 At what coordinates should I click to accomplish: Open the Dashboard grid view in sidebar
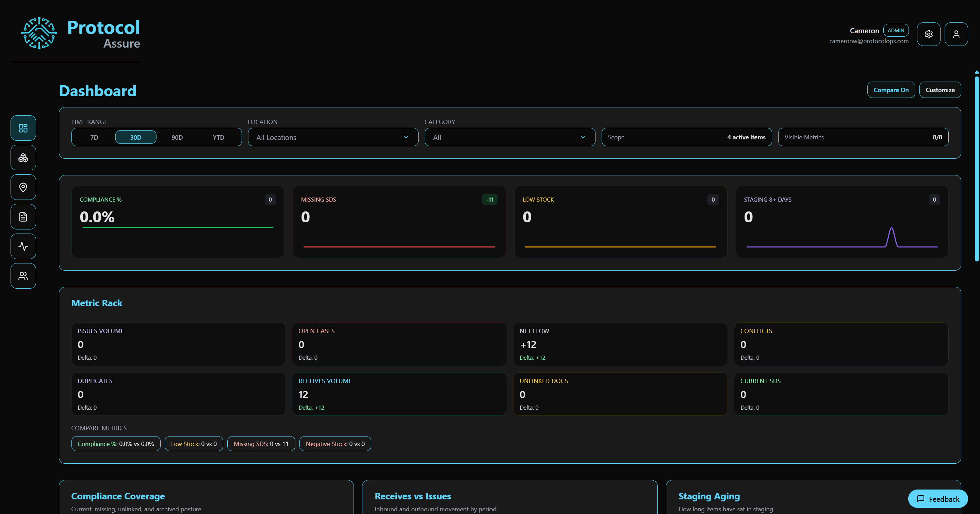pyautogui.click(x=23, y=128)
